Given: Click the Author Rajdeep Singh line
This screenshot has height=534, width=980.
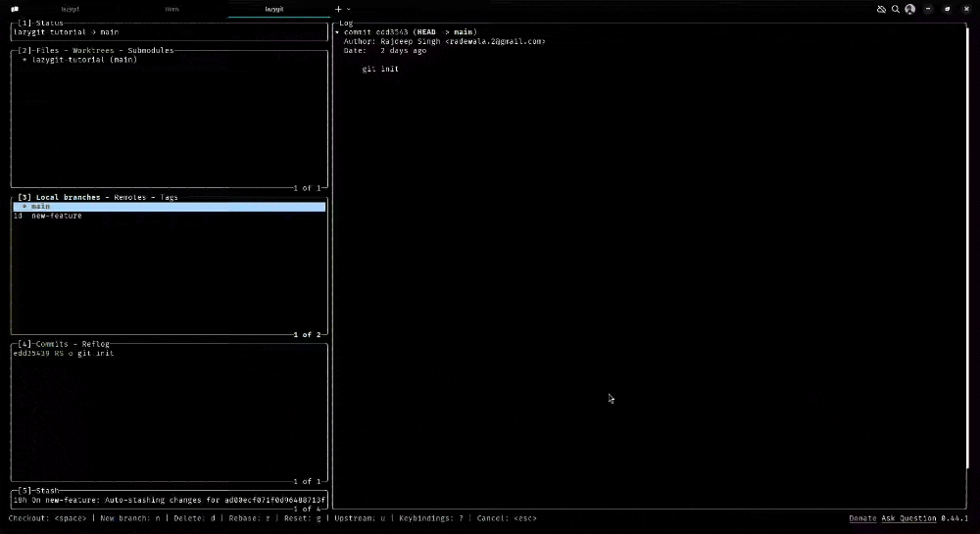Looking at the screenshot, I should point(444,42).
